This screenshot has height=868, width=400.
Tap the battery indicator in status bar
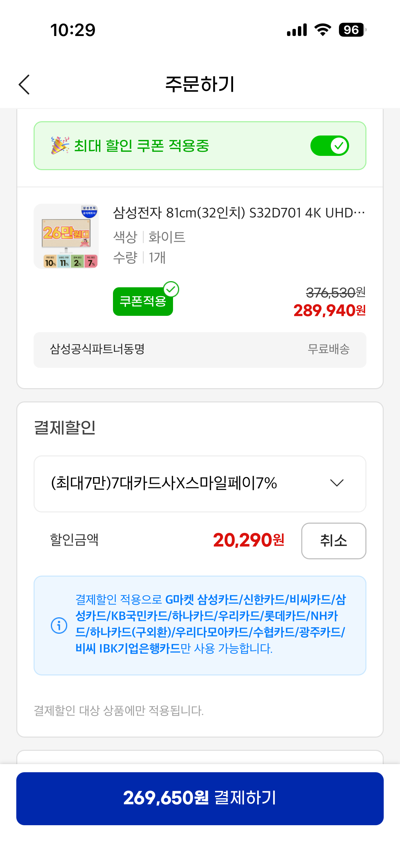(x=352, y=30)
